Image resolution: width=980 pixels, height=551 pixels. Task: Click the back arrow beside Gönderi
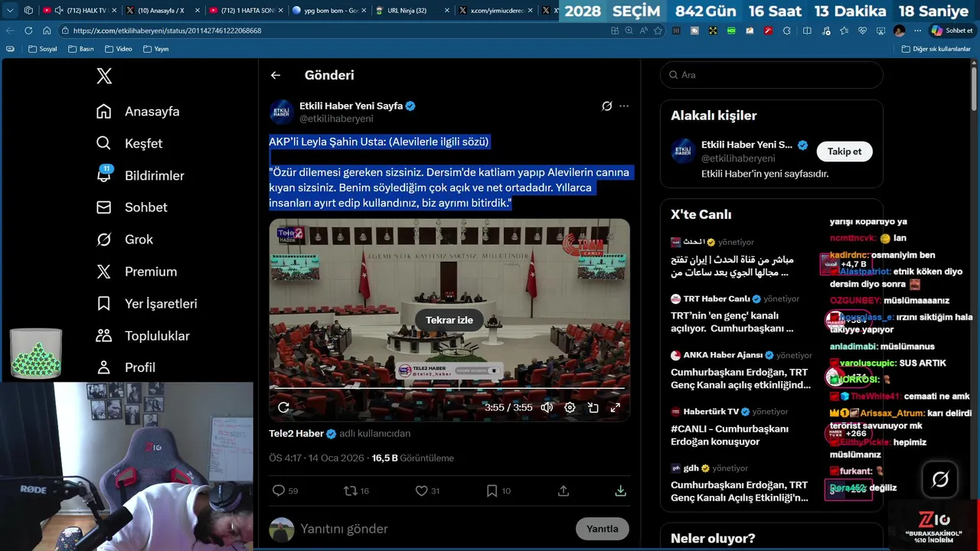[x=276, y=75]
